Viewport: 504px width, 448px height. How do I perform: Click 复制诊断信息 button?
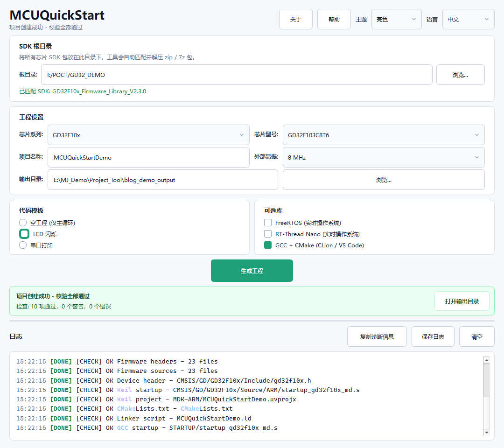coord(377,336)
